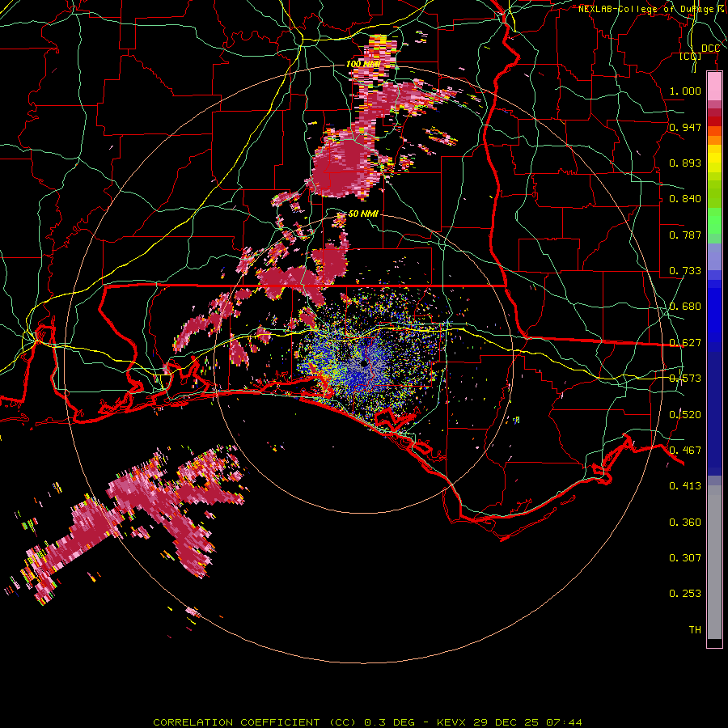This screenshot has height=728, width=728.
Task: Select the 0.893 scale value
Action: coord(685,163)
